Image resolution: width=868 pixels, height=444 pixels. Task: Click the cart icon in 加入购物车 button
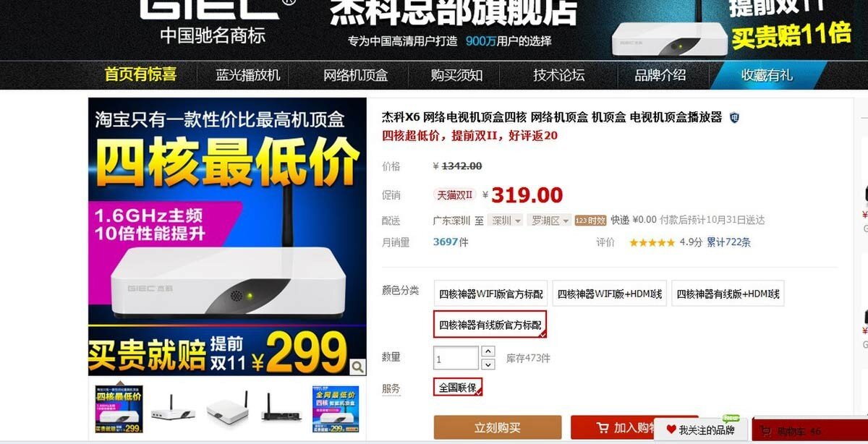coord(602,427)
